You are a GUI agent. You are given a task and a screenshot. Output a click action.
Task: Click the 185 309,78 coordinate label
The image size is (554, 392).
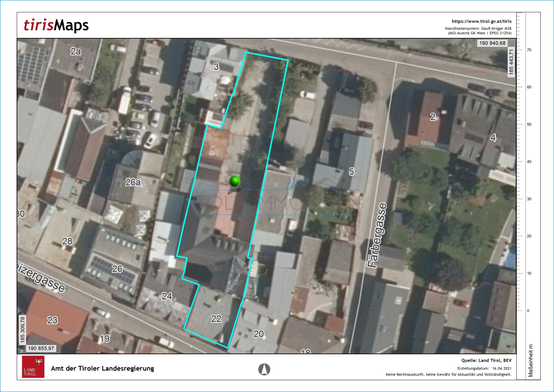tap(23, 330)
